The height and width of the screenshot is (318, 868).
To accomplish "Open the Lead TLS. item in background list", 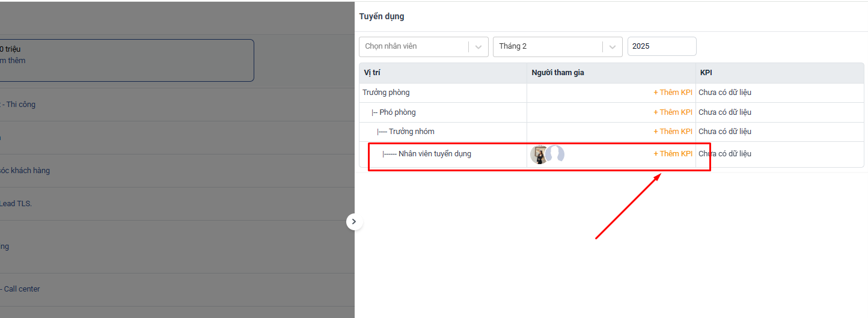I will [x=16, y=204].
